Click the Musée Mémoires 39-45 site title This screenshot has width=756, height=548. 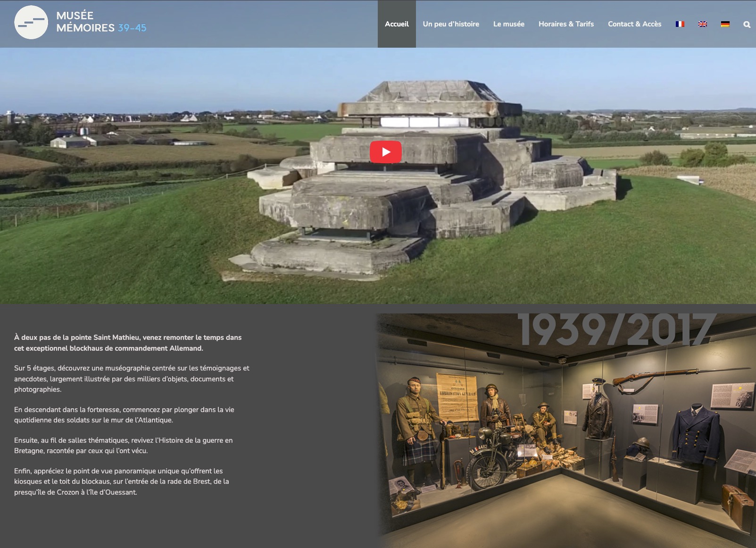pyautogui.click(x=101, y=22)
